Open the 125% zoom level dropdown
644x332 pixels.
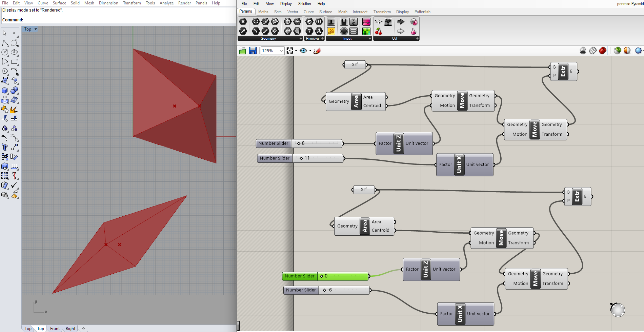click(281, 51)
